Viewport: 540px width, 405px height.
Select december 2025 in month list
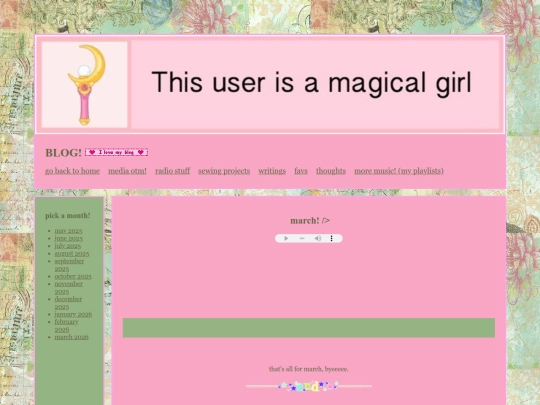tap(68, 303)
